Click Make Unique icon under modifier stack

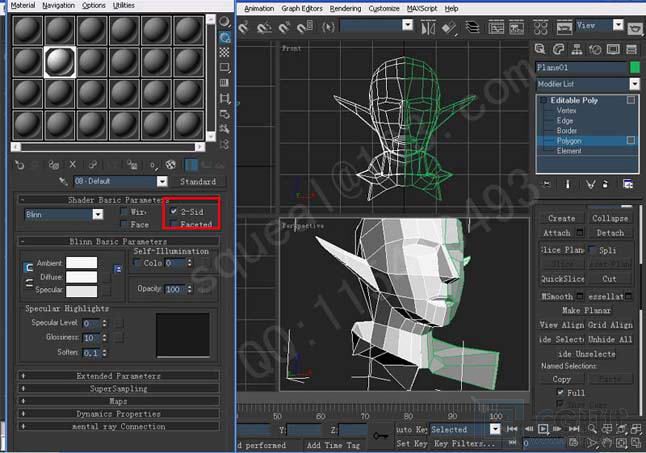(591, 184)
